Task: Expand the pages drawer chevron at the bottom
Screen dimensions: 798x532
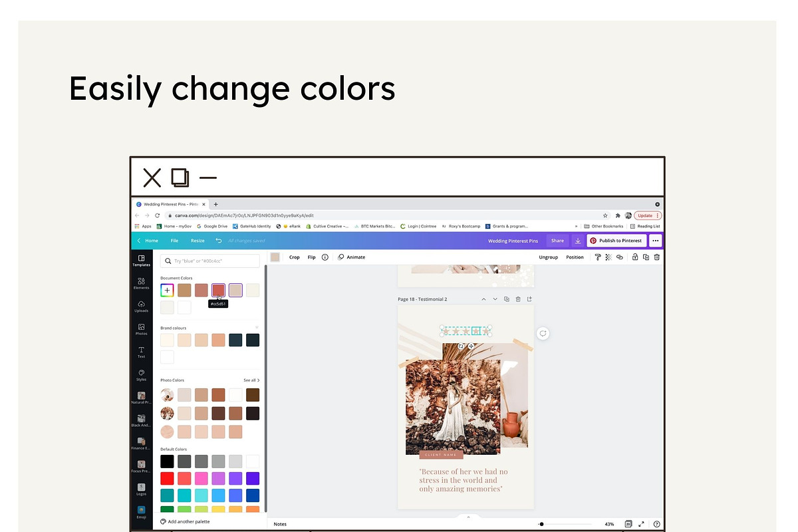Action: tap(468, 517)
